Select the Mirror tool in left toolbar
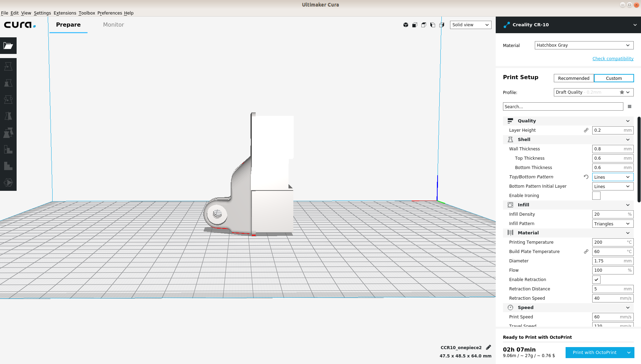 click(x=8, y=116)
